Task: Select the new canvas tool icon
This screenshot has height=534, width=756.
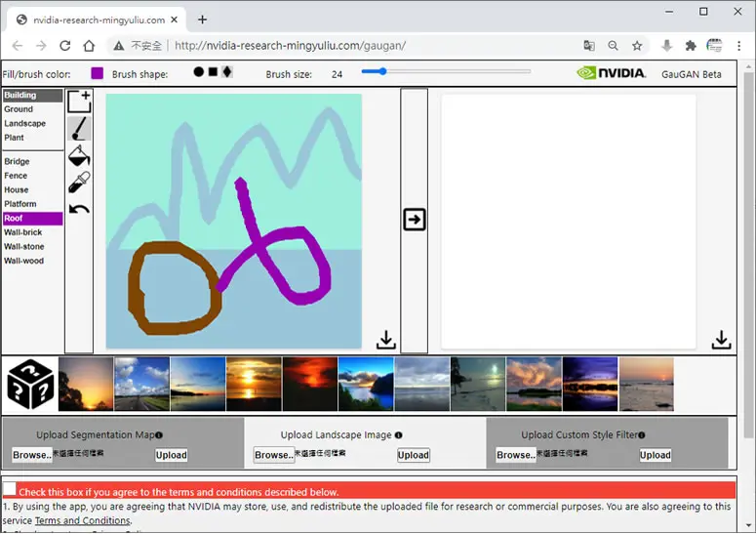Action: (x=79, y=102)
